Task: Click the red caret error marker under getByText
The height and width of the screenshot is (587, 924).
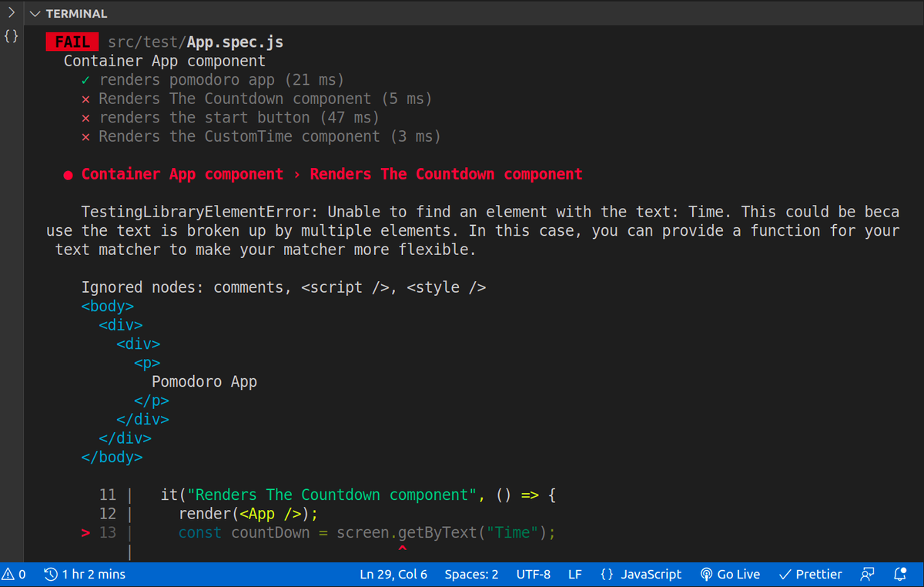Action: click(401, 549)
